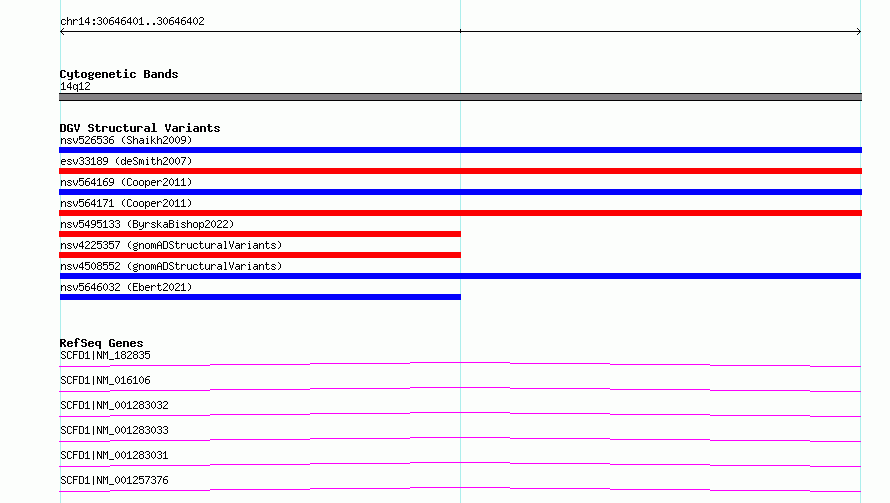
Task: Select the red bar under nsv564171
Action: coord(460,213)
